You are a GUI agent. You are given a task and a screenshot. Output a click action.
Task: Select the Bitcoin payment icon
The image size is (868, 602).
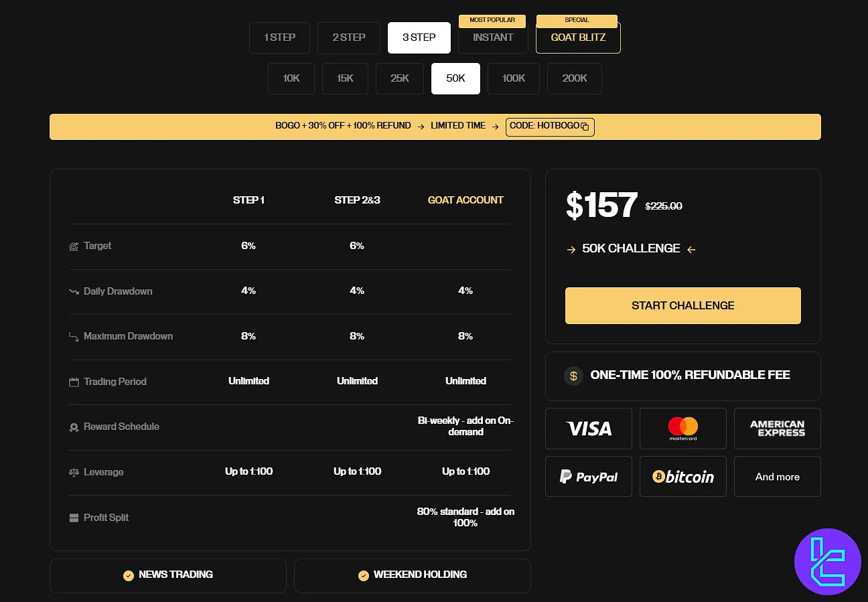(x=682, y=477)
